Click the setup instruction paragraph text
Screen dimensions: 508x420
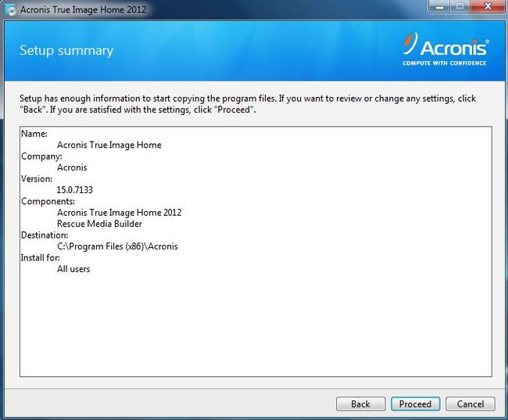pos(248,104)
